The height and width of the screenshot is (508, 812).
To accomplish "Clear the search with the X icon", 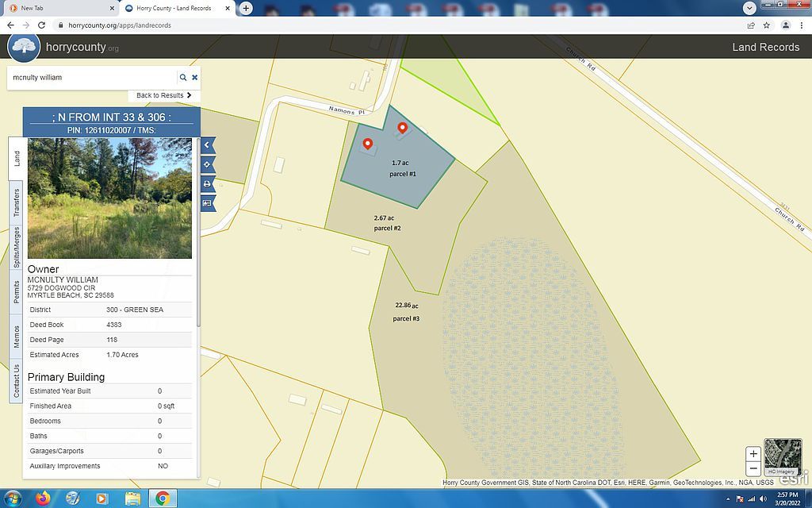I will pos(194,78).
